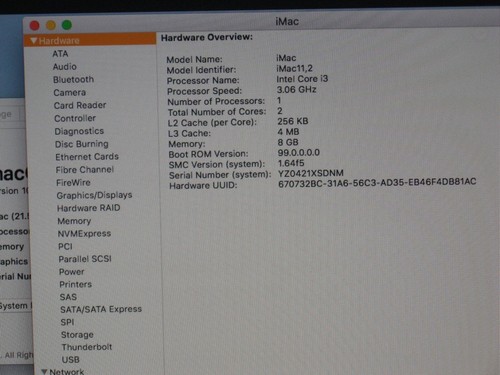The height and width of the screenshot is (375, 500).
Task: Click the Total Number of Cores label
Action: 217,112
